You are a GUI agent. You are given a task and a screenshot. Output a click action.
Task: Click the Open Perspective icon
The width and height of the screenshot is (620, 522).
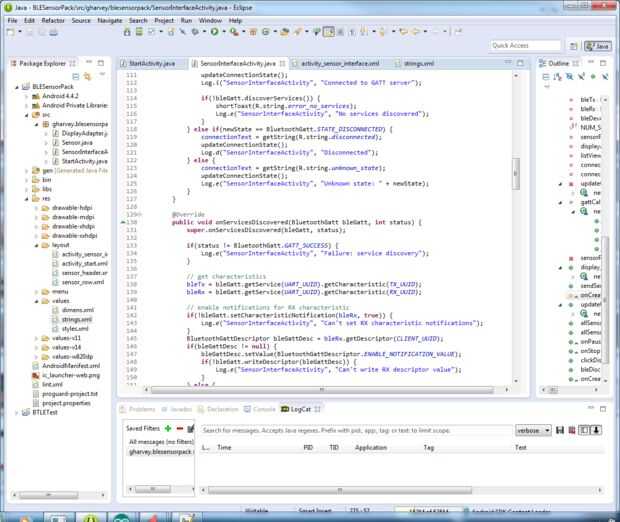click(573, 46)
